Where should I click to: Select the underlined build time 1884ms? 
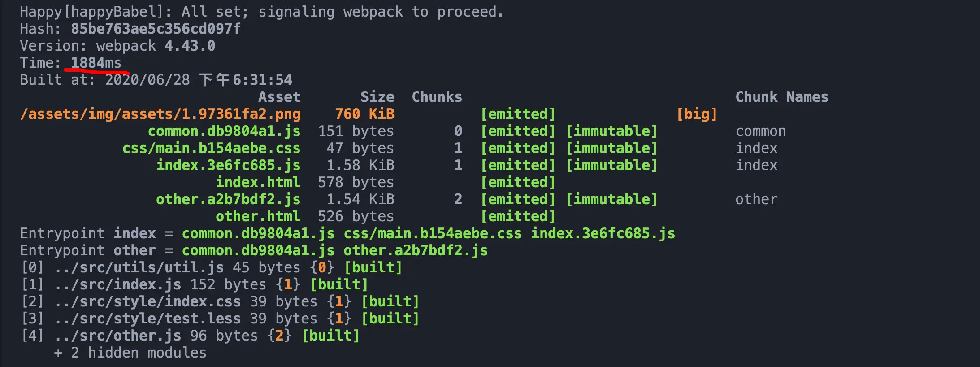click(96, 63)
